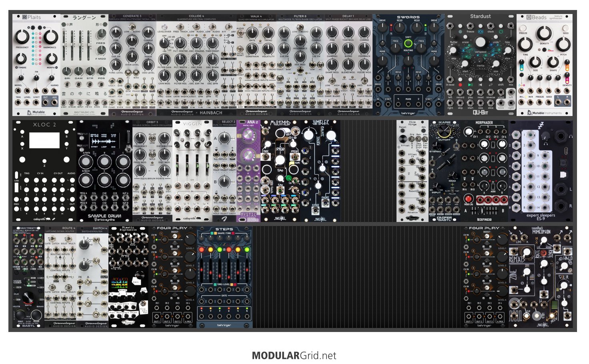Click the Sample Drum waveform display

tap(104, 141)
